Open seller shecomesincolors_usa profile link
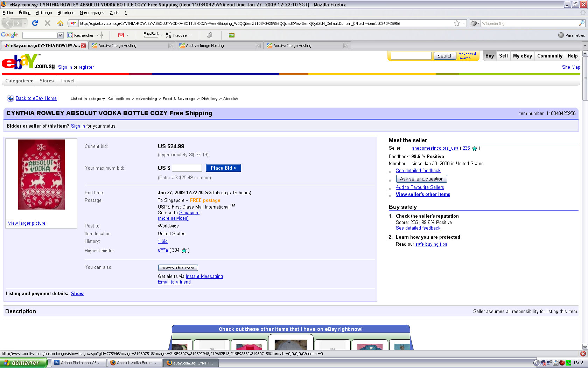 pyautogui.click(x=435, y=148)
